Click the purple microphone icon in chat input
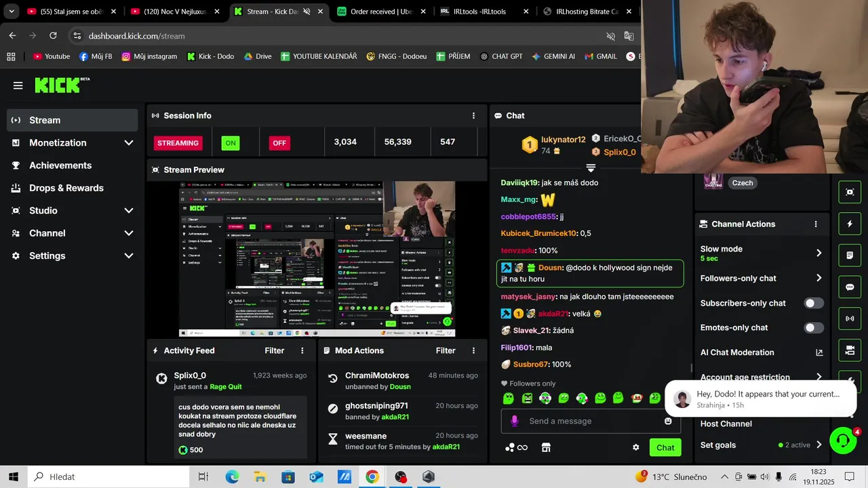This screenshot has height=488, width=868. pyautogui.click(x=514, y=421)
